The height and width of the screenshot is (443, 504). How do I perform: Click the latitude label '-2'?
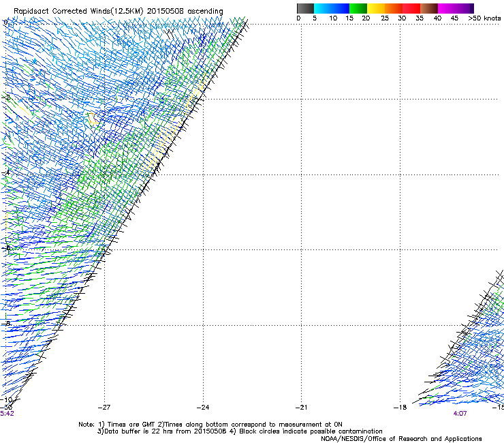6,97
